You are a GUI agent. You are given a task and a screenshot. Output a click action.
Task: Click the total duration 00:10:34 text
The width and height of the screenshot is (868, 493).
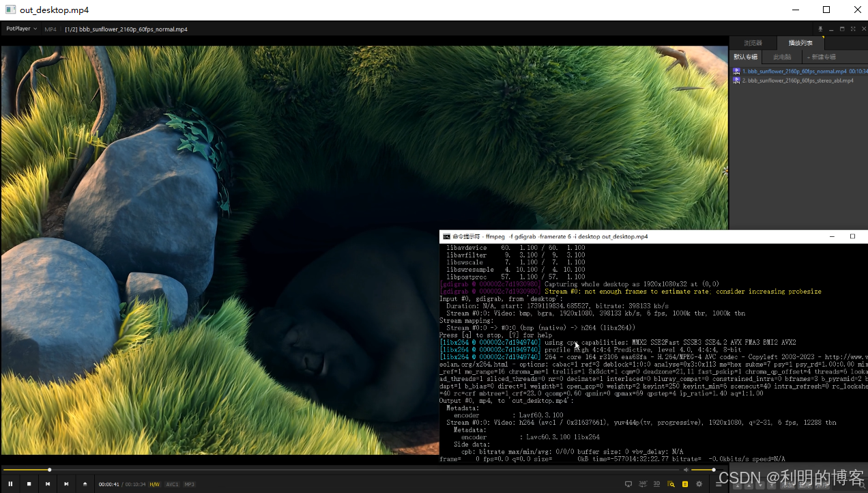pos(135,484)
